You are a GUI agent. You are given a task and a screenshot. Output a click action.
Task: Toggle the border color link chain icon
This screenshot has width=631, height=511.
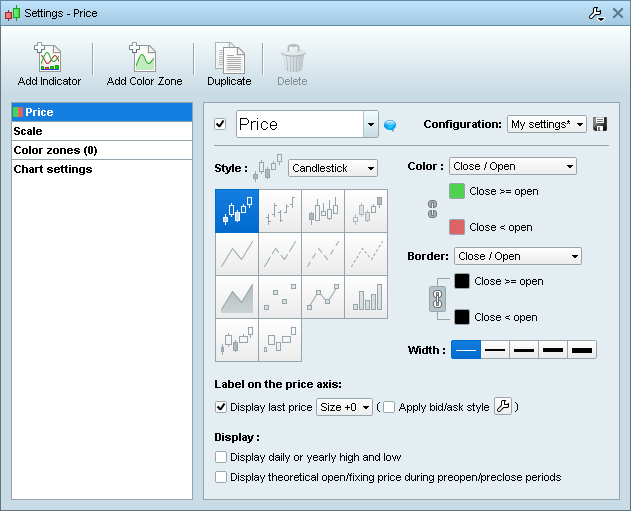click(436, 298)
